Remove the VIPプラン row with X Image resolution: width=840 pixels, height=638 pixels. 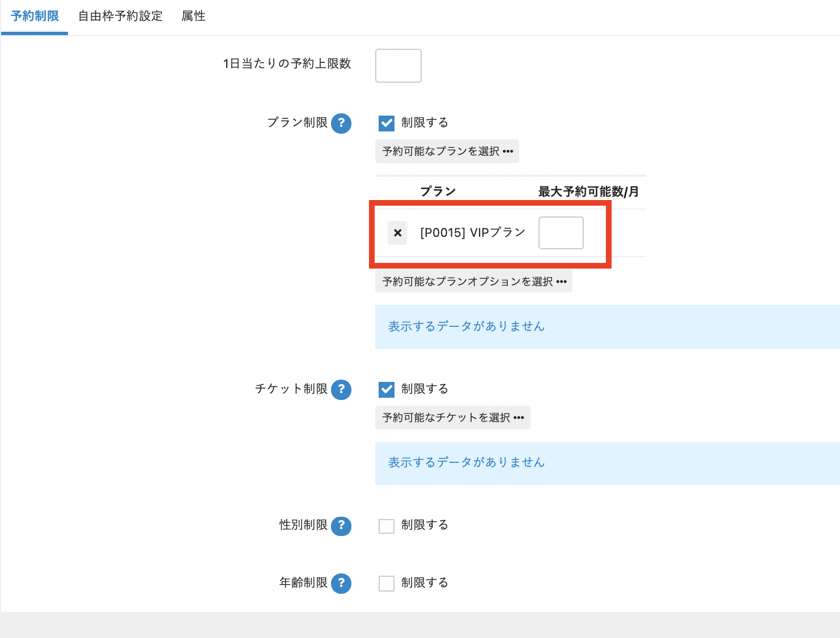[x=397, y=233]
